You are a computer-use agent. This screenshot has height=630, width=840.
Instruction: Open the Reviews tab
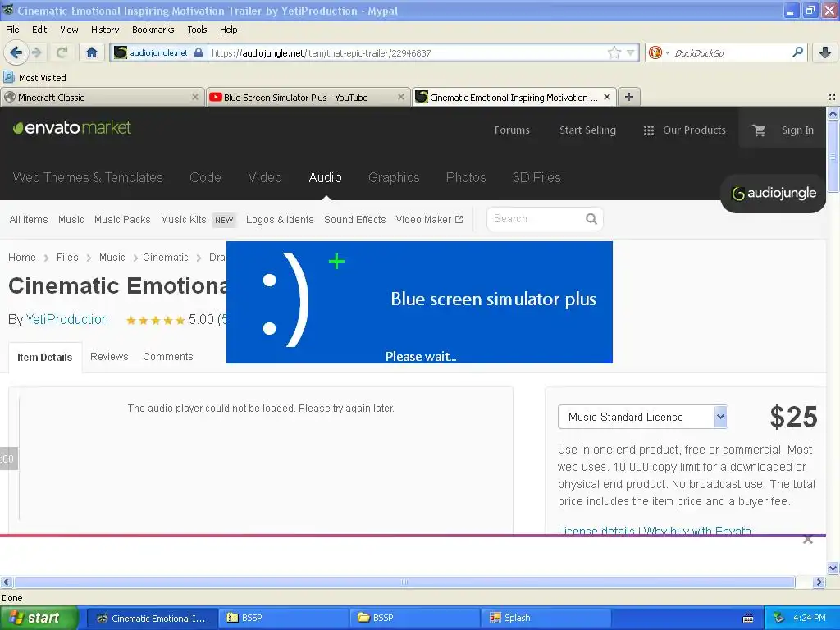click(x=109, y=357)
